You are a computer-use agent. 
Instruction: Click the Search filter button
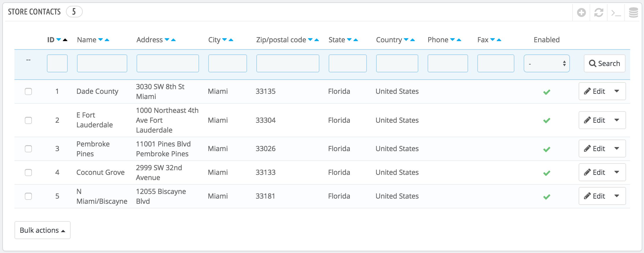(x=604, y=63)
